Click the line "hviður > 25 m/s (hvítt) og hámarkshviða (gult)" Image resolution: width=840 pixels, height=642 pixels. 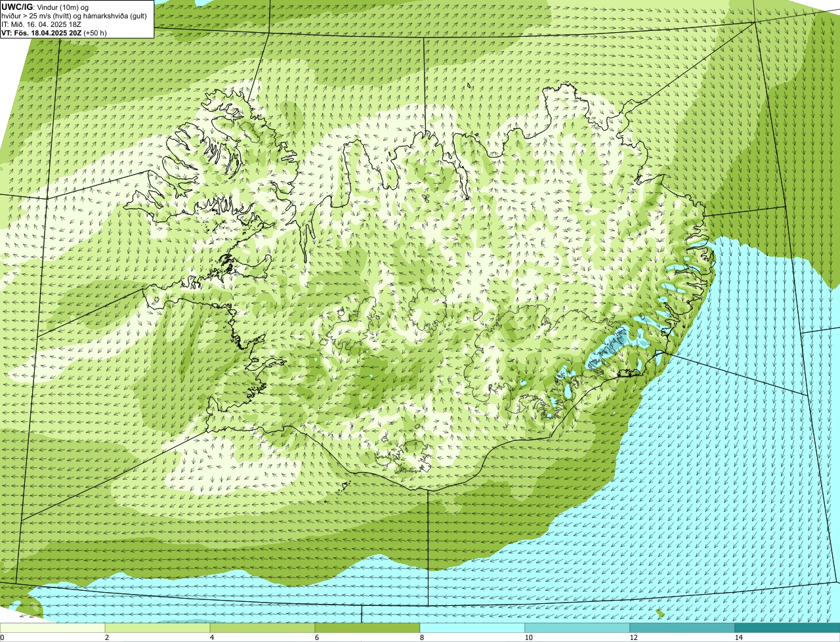pyautogui.click(x=74, y=15)
